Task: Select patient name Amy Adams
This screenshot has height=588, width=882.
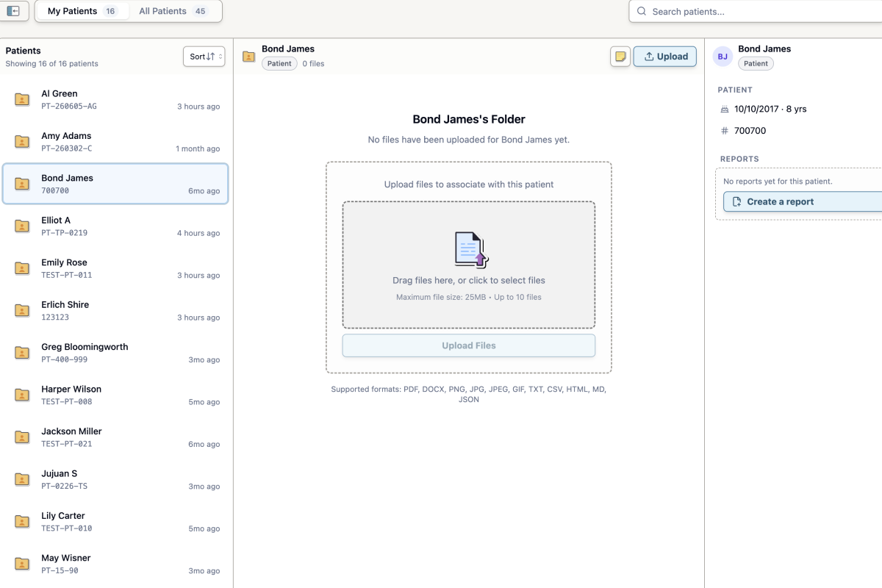Action: click(66, 136)
